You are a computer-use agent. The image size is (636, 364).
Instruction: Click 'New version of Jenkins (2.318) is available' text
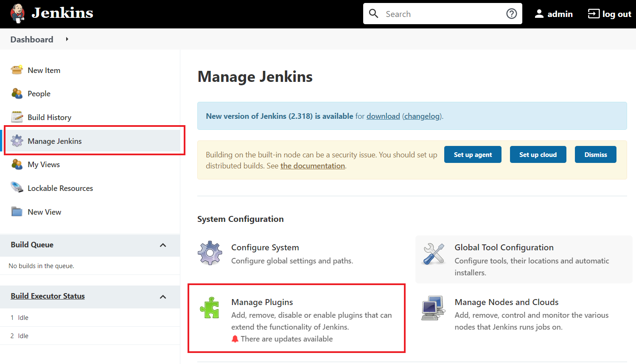click(x=280, y=116)
